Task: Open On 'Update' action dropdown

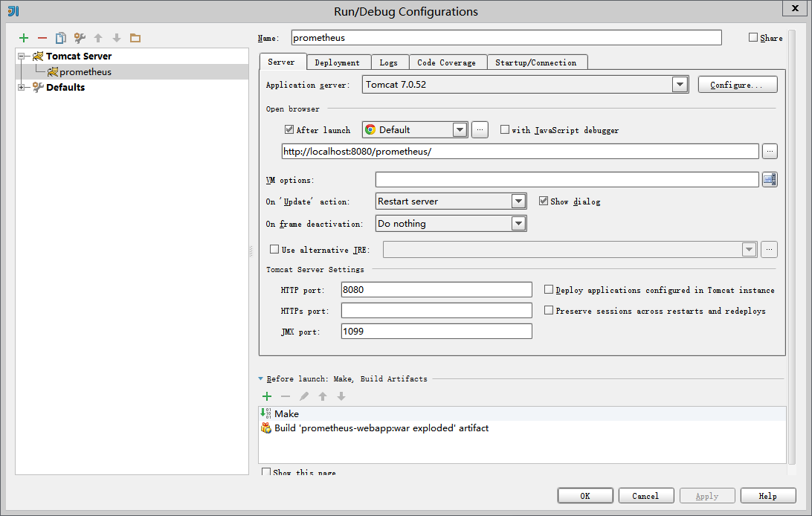Action: click(518, 201)
